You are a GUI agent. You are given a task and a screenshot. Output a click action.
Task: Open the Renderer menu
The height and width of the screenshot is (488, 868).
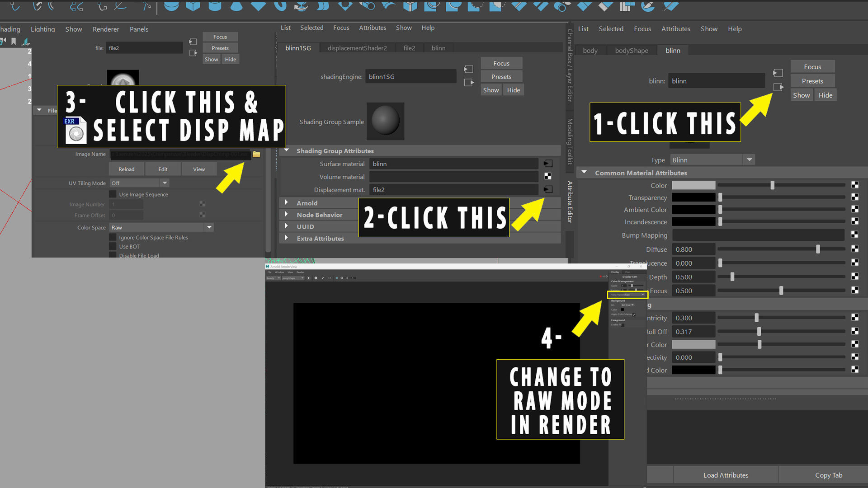coord(105,29)
